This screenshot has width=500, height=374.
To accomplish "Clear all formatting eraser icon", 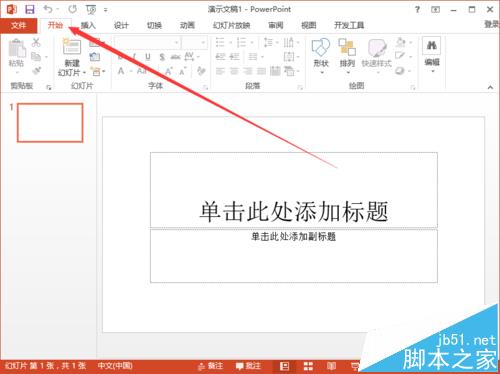I will tap(201, 71).
